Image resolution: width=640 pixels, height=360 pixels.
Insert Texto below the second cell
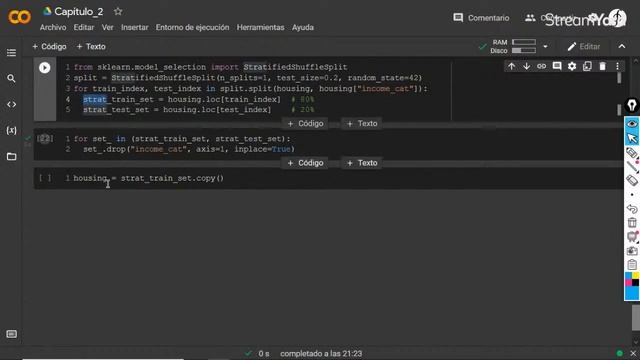point(362,163)
